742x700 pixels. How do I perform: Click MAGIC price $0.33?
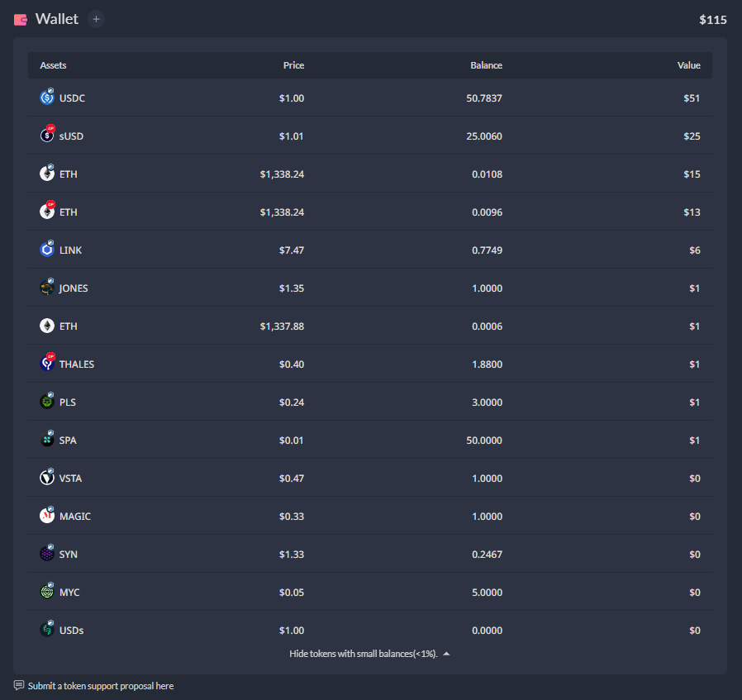tap(292, 517)
